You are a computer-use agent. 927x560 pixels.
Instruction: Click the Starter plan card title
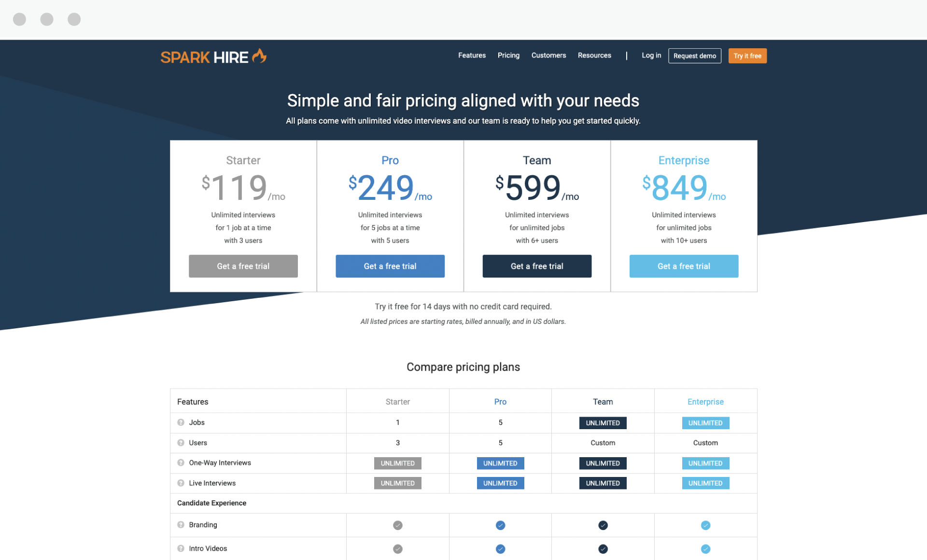coord(243,160)
